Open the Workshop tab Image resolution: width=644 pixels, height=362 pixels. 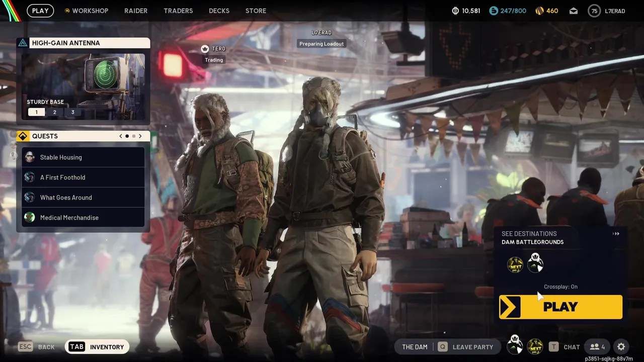pyautogui.click(x=90, y=11)
